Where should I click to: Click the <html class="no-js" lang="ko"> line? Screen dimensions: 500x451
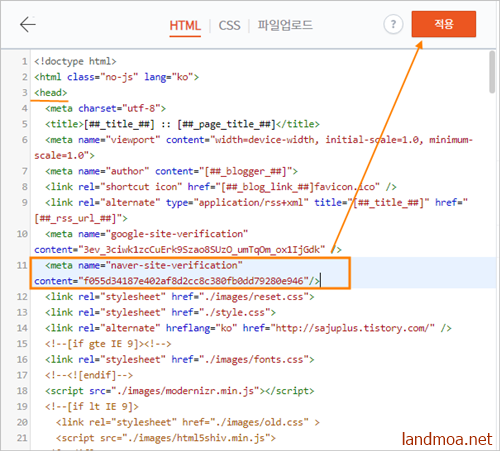[x=117, y=77]
